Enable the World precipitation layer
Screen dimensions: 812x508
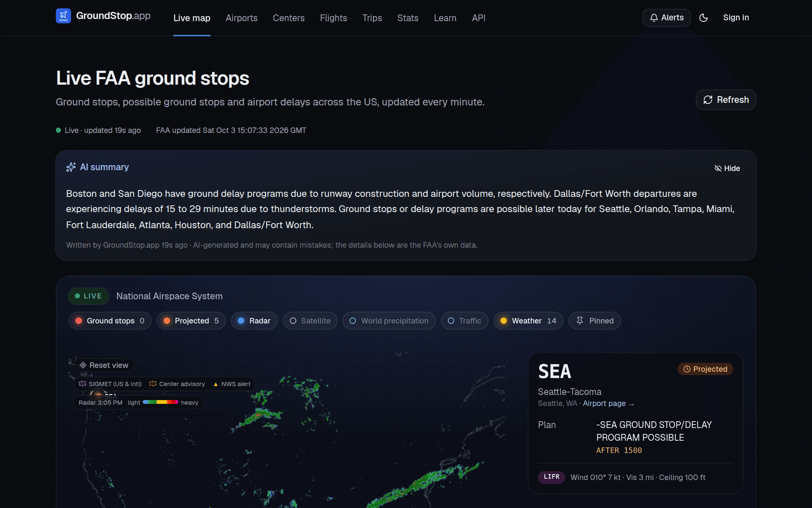point(389,321)
